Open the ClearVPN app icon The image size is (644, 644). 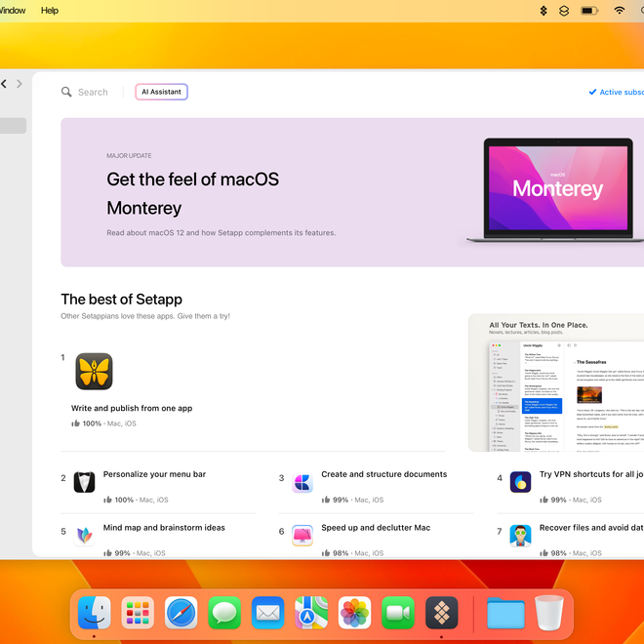520,482
